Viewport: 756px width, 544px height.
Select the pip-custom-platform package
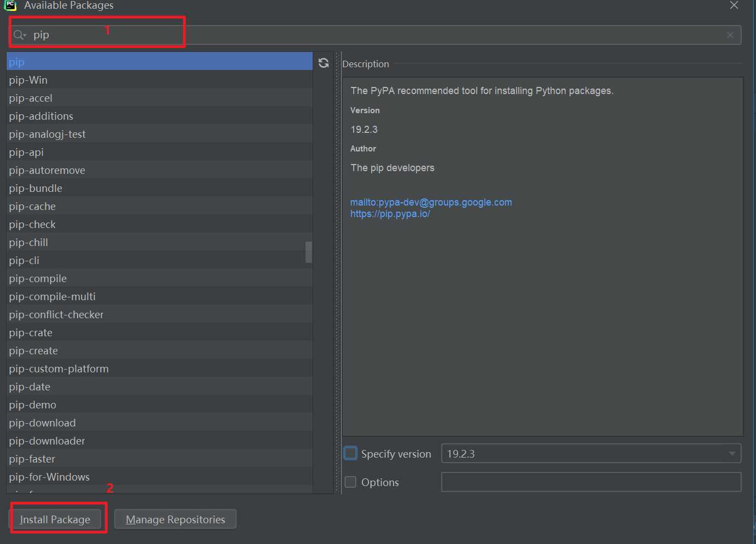pos(159,368)
